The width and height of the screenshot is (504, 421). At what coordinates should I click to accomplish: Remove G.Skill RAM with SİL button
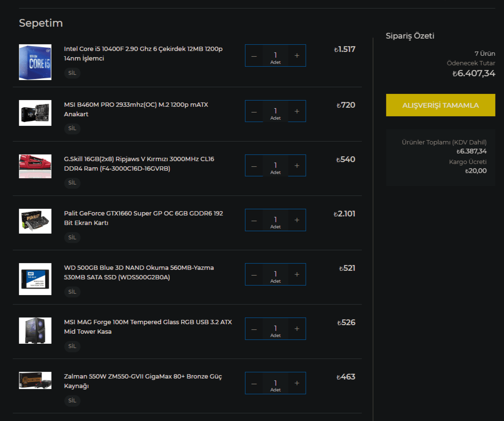pos(72,183)
